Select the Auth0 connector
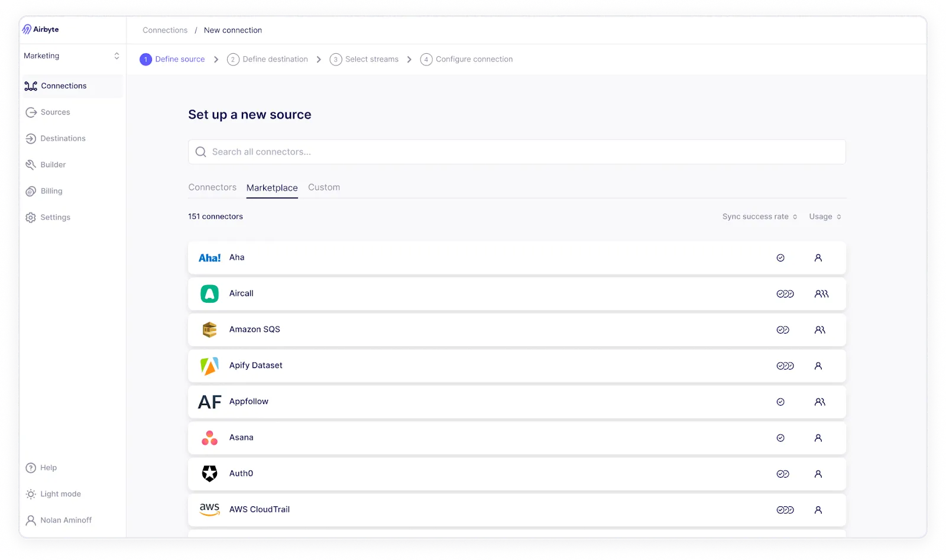Screen dimensions: 946x560 click(x=517, y=474)
